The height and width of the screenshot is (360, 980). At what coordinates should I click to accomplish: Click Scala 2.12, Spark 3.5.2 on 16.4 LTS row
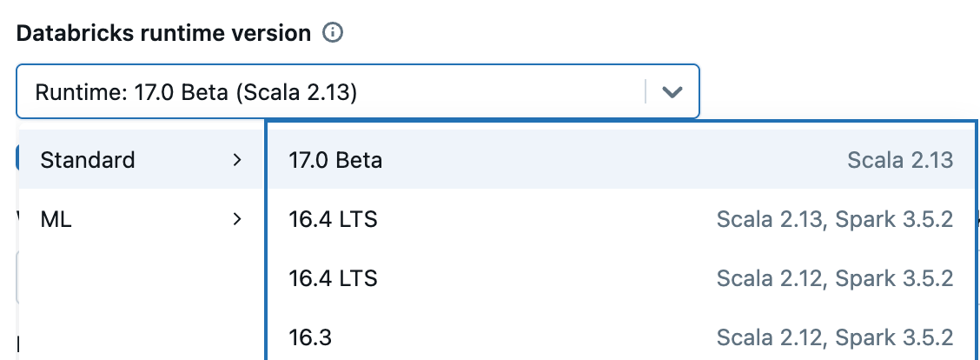click(835, 279)
